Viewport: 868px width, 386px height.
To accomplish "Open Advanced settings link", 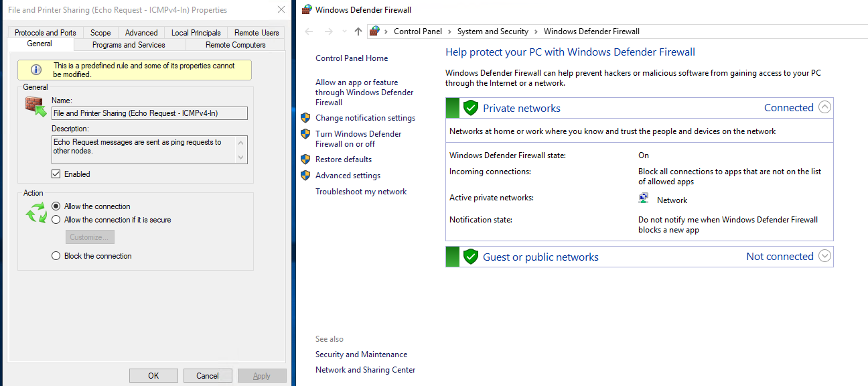I will pos(348,176).
